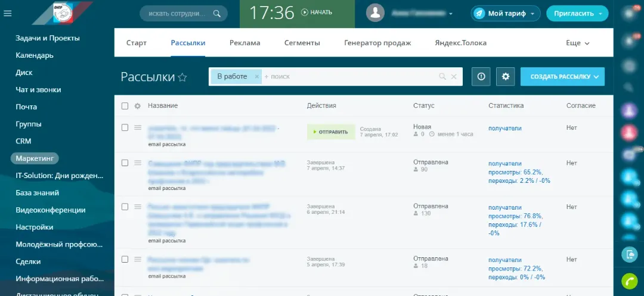Screen dimensions: 644x296
Task: Click the Статистика column header
Action: [506, 106]
